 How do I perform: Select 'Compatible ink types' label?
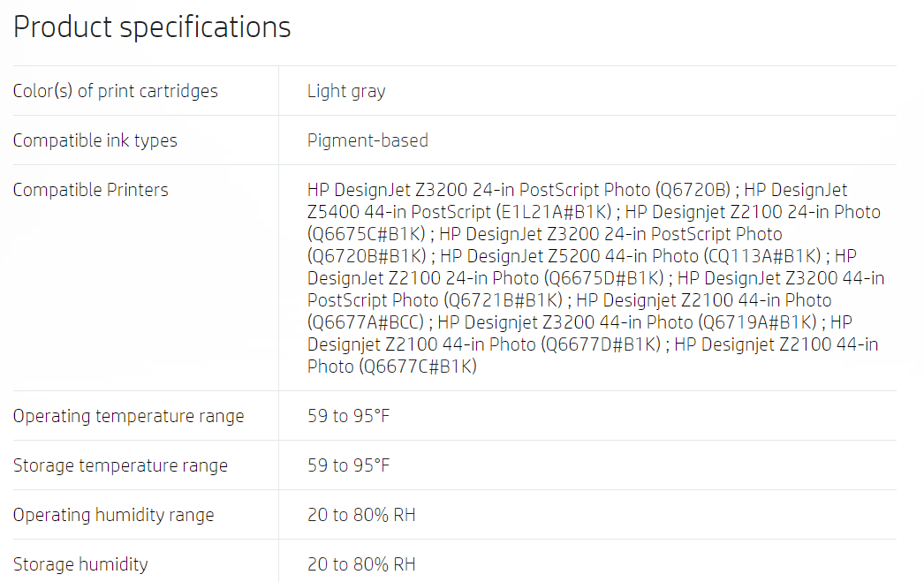[95, 140]
